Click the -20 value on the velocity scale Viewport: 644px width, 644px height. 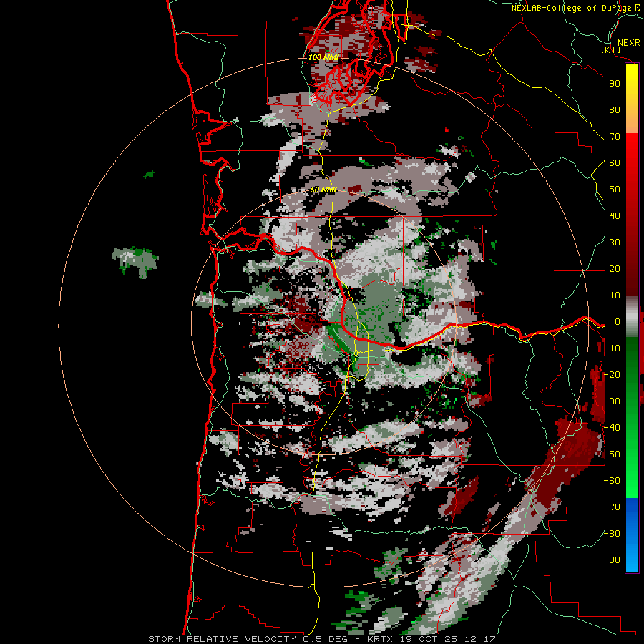tap(612, 375)
